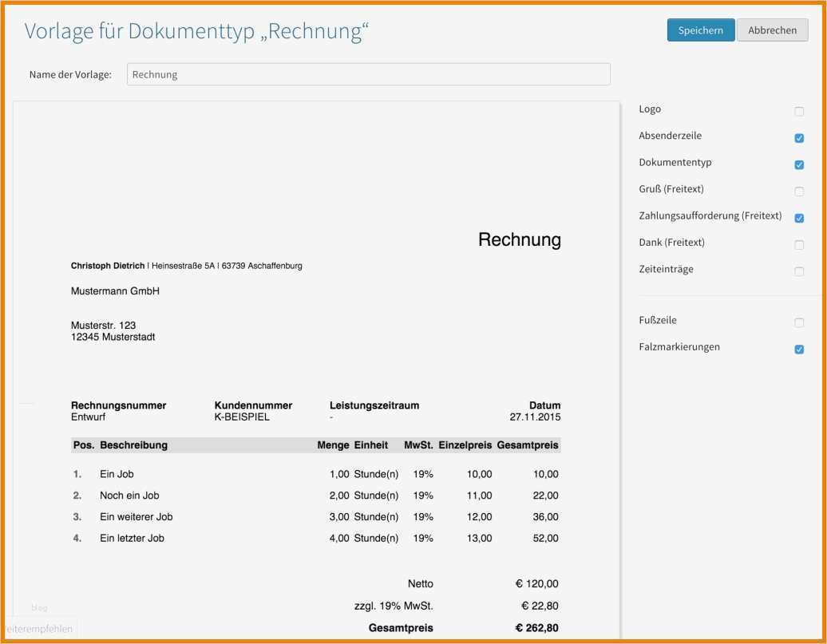Select the Mustermann GmbH recipient address
827x644 pixels.
115,290
